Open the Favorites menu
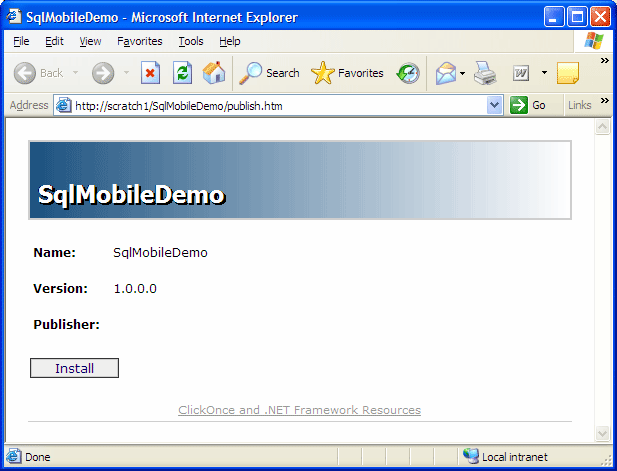The width and height of the screenshot is (617, 471). 140,41
